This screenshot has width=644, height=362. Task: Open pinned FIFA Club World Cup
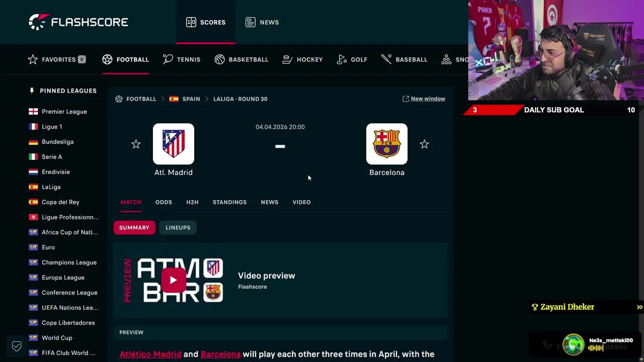(x=68, y=353)
